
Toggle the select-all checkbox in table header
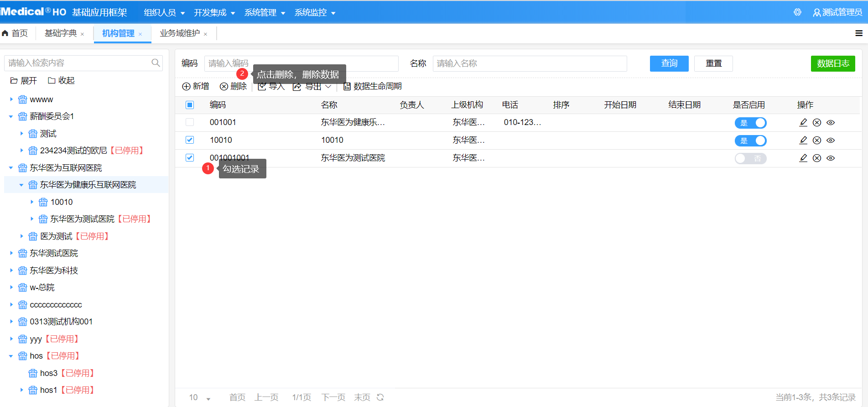coord(190,105)
